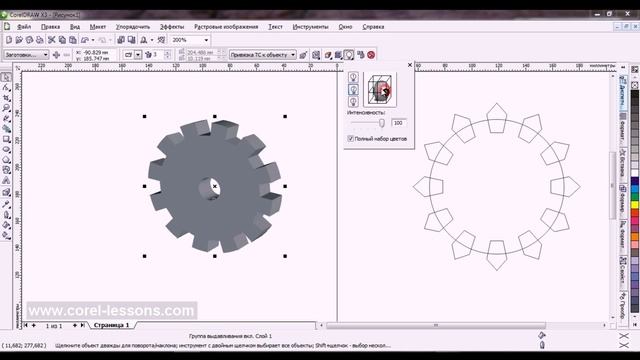Open the Текст menu
Screen dimensions: 640x360
click(x=275, y=27)
